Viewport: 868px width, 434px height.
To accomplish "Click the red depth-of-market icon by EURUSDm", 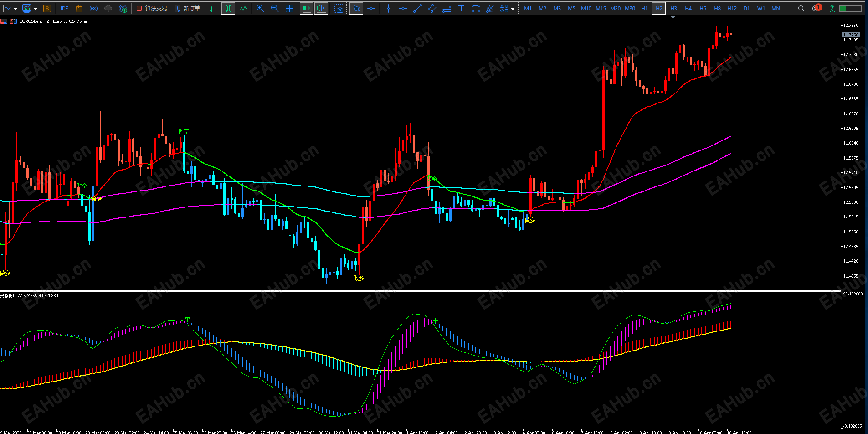I will tap(4, 21).
